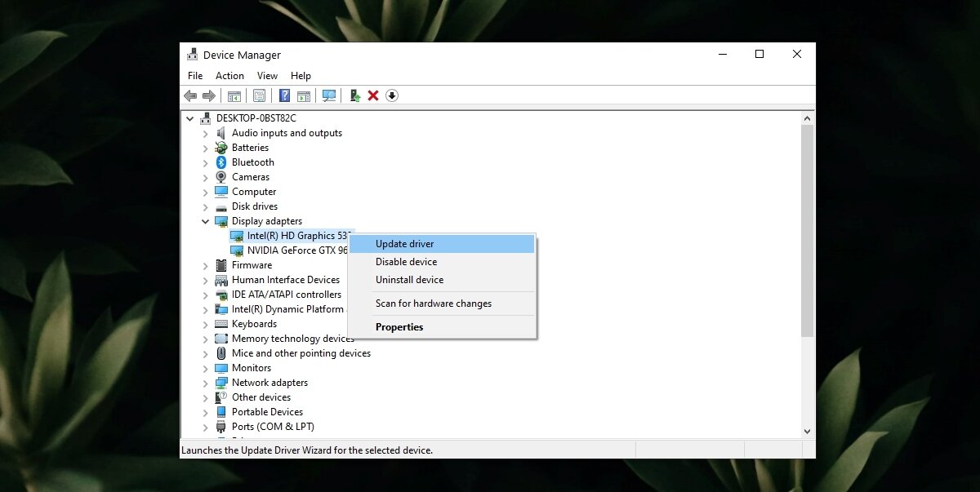Image resolution: width=980 pixels, height=492 pixels.
Task: Expand the Audio inputs and outputs node
Action: click(206, 133)
